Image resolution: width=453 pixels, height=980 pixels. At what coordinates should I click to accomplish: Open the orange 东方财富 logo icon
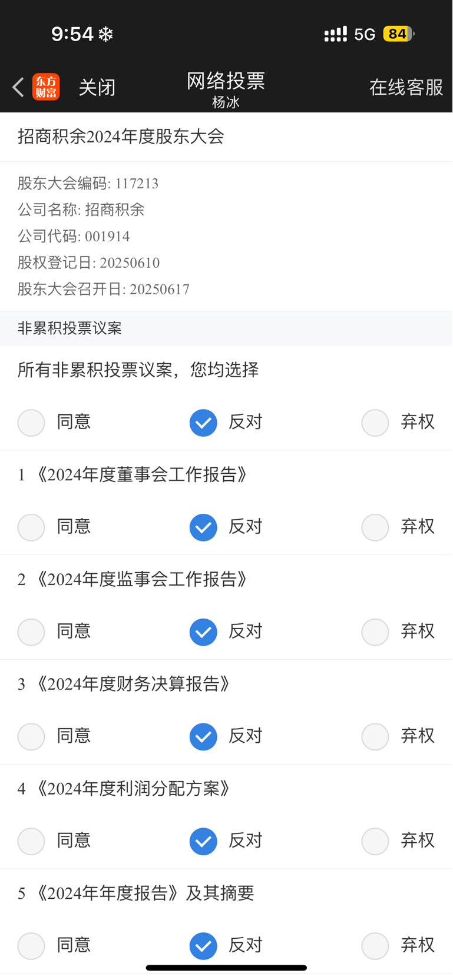(46, 87)
